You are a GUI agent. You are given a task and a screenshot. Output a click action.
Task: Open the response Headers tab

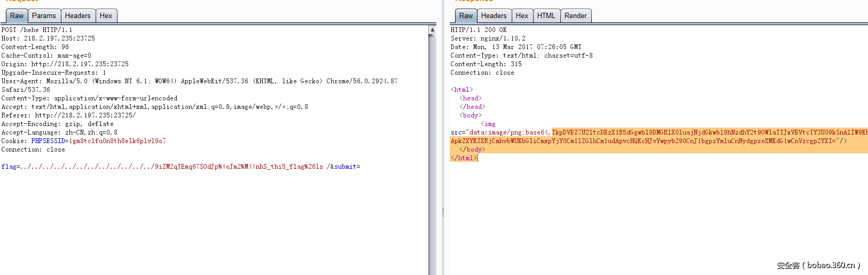494,16
